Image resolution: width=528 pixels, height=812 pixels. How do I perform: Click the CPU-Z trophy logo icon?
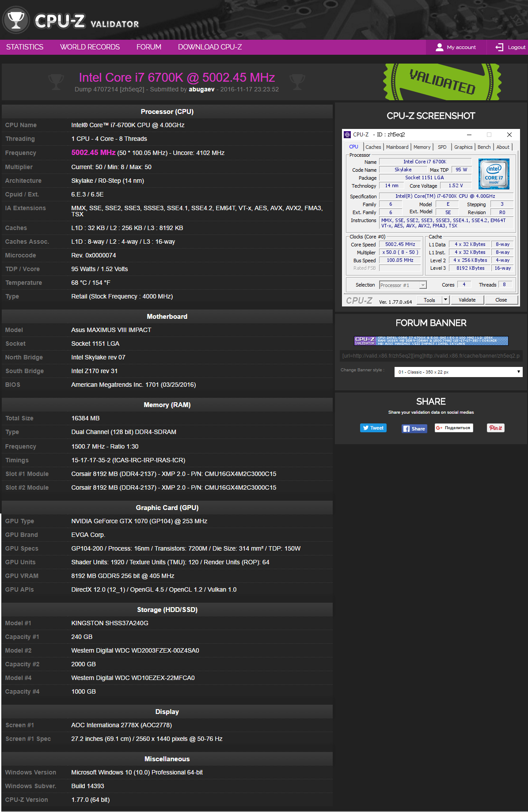(x=16, y=20)
